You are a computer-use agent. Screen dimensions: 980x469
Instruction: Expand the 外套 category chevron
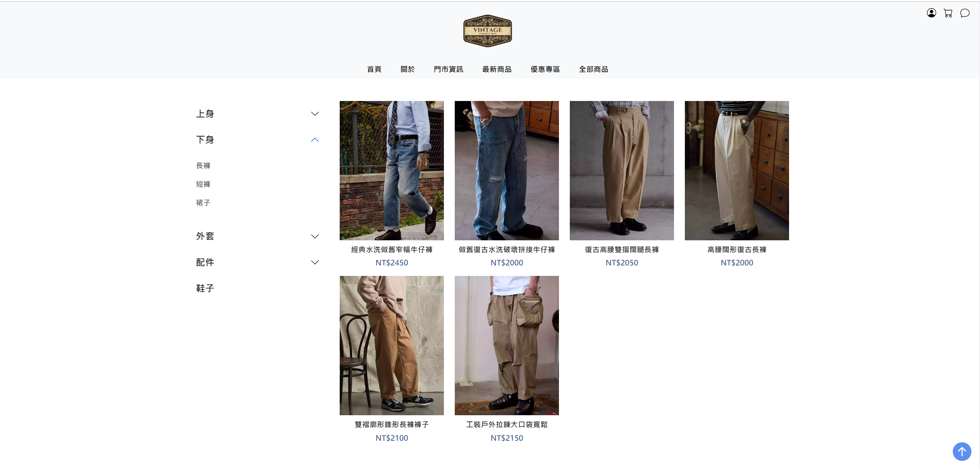(315, 236)
